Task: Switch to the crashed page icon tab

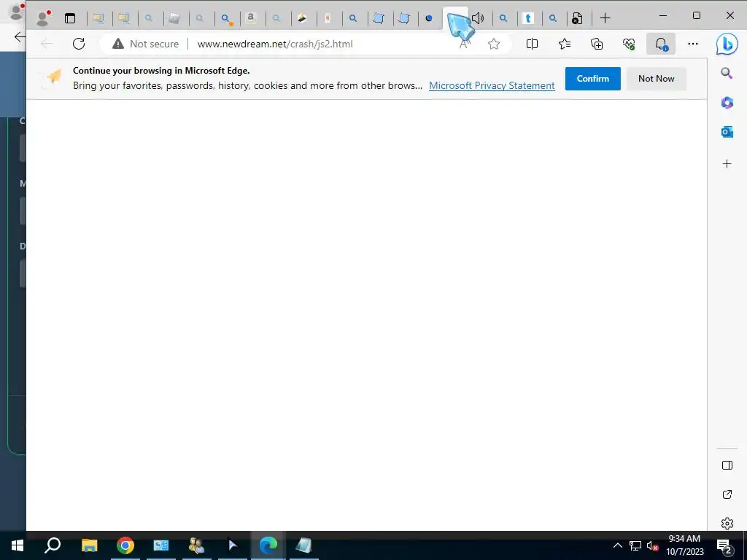Action: (x=577, y=18)
